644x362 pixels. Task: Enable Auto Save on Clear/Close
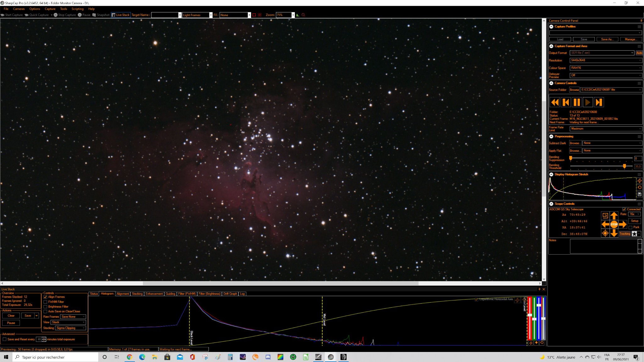point(45,311)
